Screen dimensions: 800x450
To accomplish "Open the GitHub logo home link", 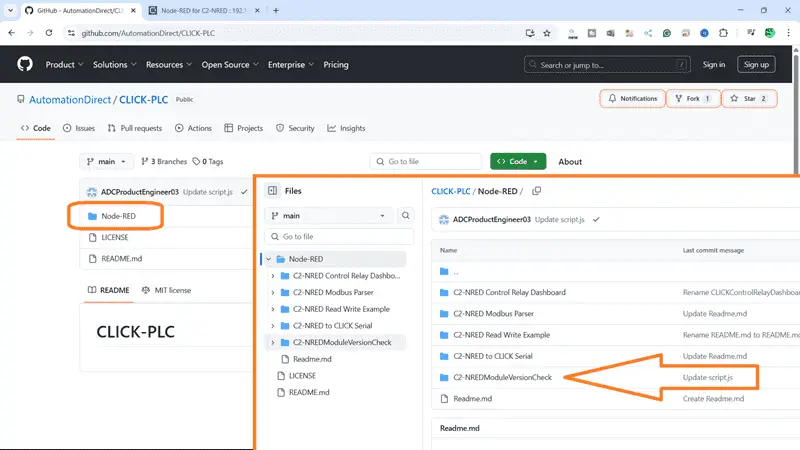I will [x=24, y=64].
